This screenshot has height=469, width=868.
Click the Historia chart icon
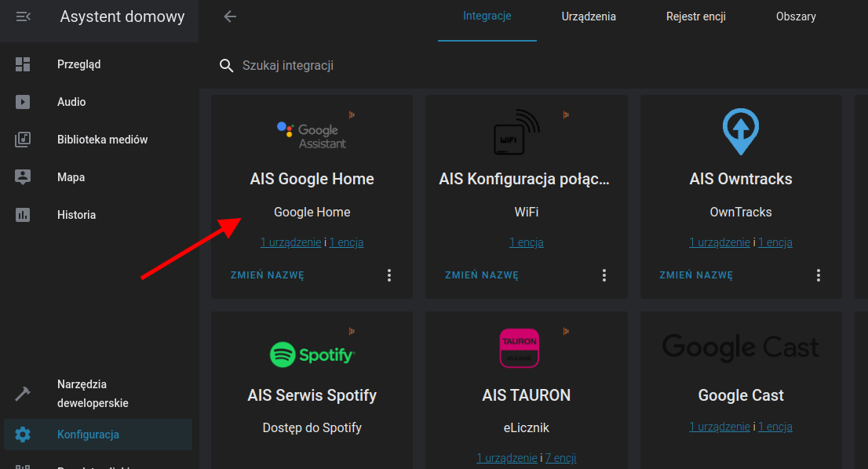pyautogui.click(x=23, y=215)
